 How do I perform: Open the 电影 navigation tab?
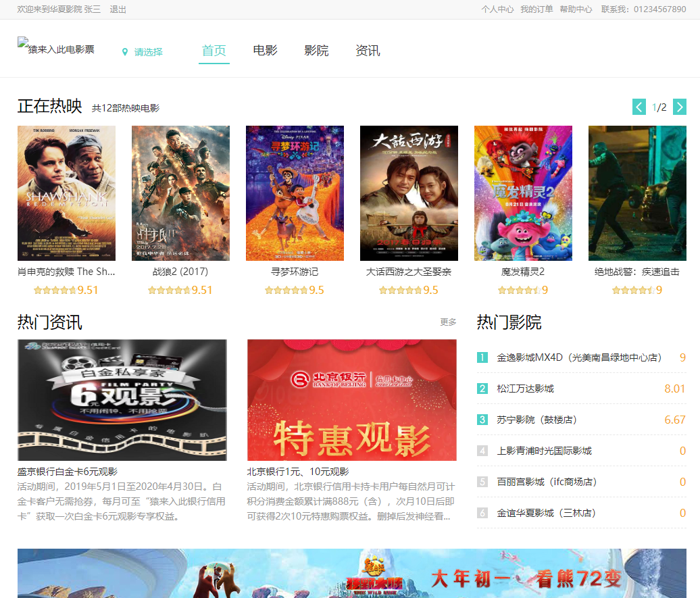(265, 51)
